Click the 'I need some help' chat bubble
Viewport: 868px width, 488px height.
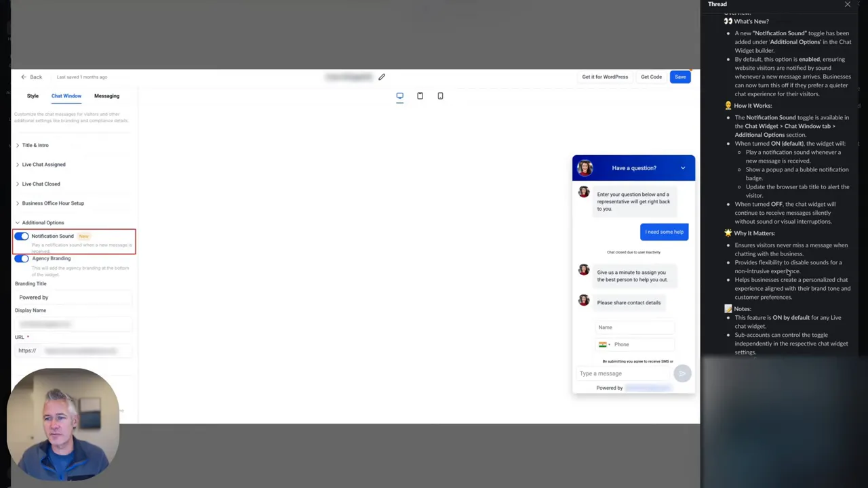click(664, 232)
